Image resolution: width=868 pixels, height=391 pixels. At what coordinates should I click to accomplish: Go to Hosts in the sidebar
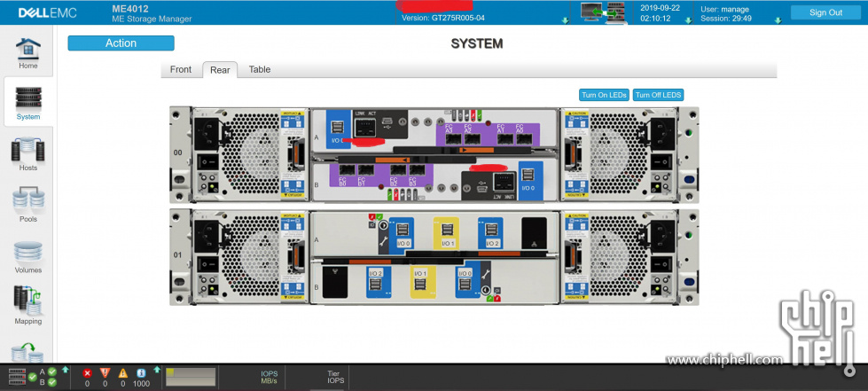[x=28, y=153]
